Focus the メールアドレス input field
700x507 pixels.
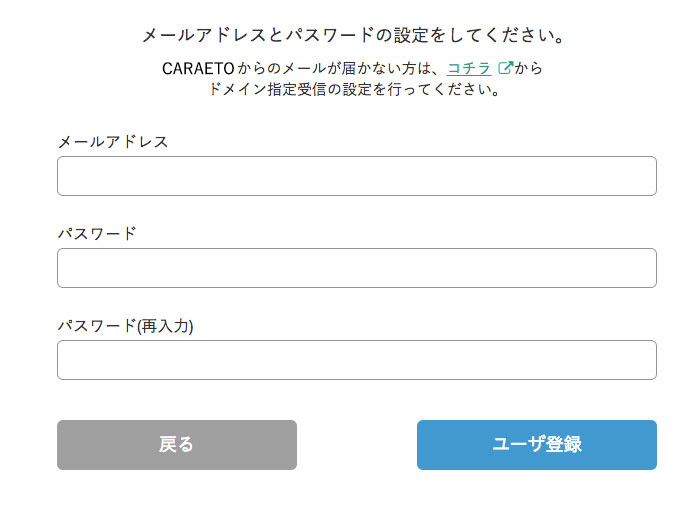(x=357, y=176)
